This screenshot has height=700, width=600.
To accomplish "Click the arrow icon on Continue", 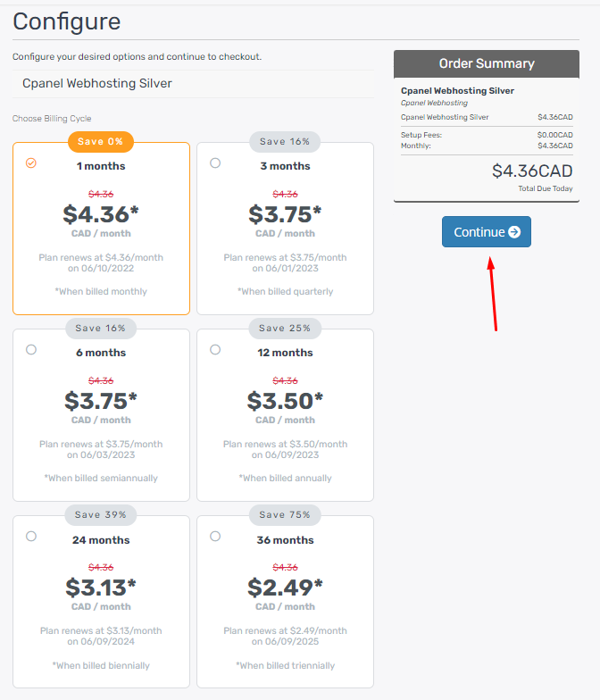I will click(514, 232).
